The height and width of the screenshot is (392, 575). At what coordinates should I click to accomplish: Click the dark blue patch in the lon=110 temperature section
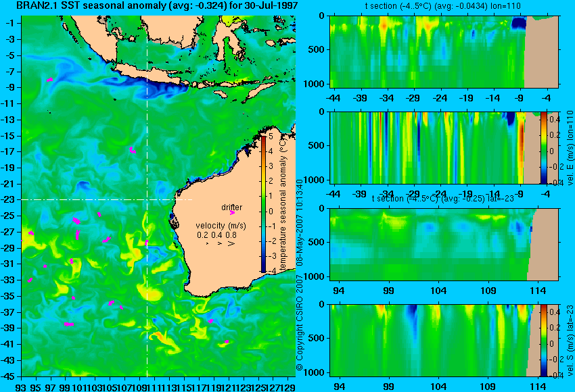pyautogui.click(x=519, y=23)
